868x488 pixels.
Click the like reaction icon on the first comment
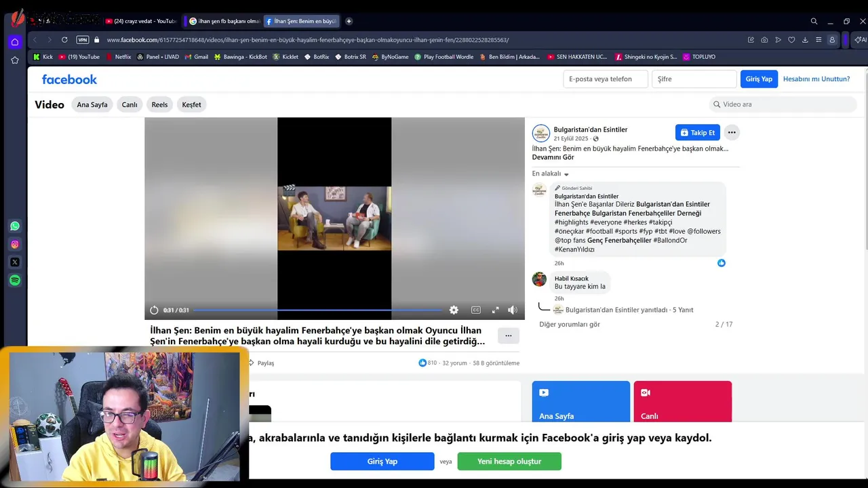[722, 263]
